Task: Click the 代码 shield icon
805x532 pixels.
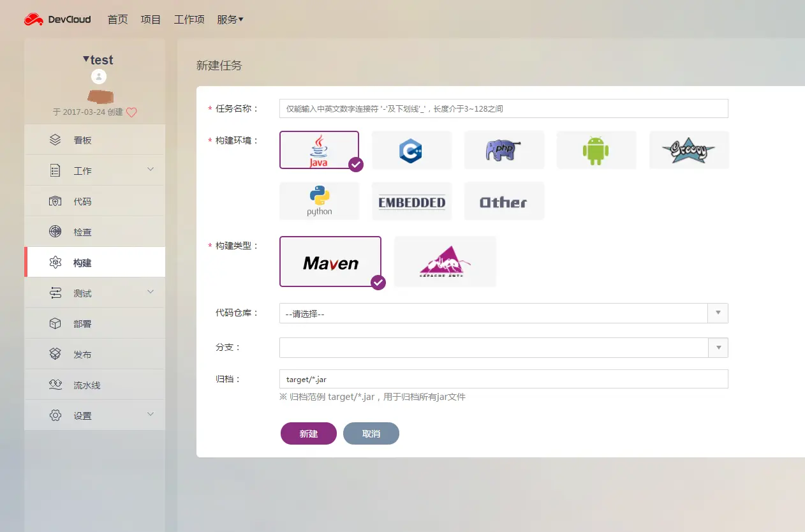Action: pos(55,201)
